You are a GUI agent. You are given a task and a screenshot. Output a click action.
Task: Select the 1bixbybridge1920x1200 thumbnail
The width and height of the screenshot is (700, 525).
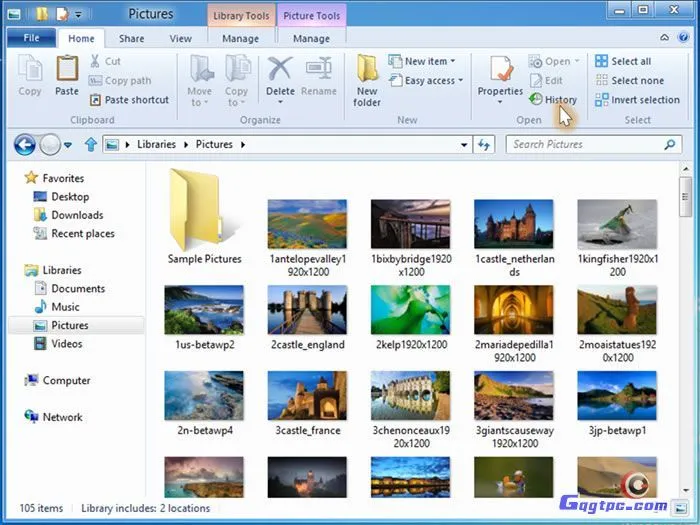[411, 237]
